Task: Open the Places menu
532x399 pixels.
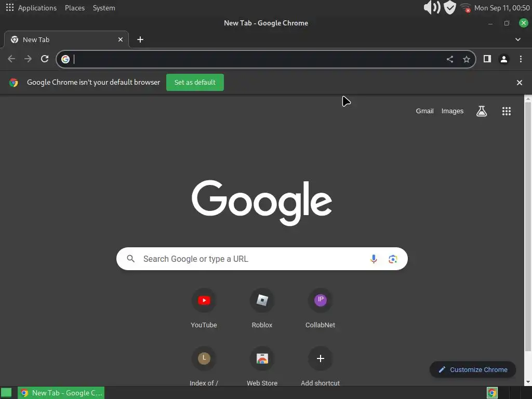Action: pyautogui.click(x=75, y=8)
